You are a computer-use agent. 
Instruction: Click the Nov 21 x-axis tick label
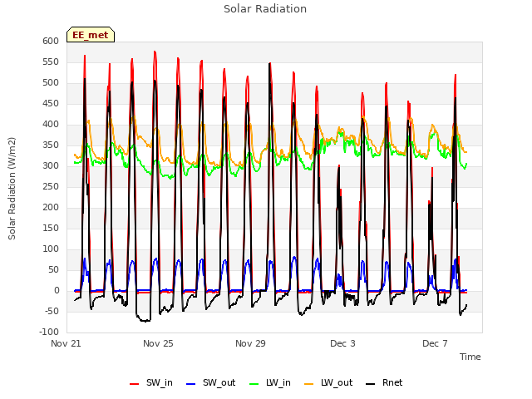point(66,343)
